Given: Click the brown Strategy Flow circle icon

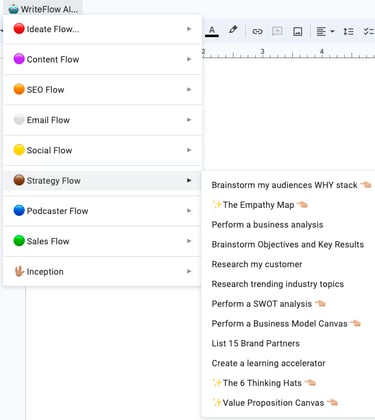Looking at the screenshot, I should 19,180.
